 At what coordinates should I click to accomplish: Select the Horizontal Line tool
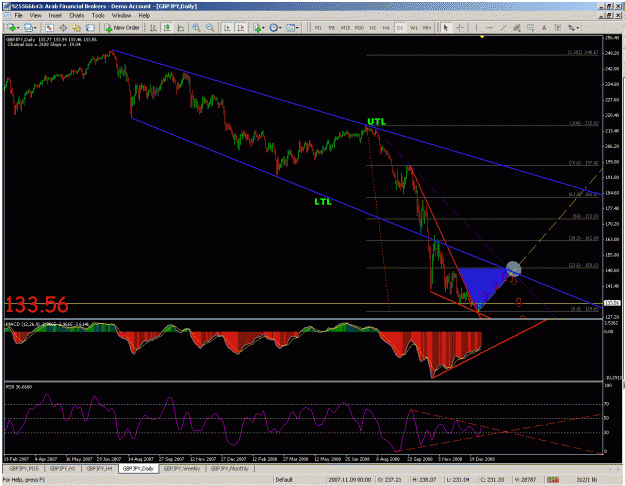tap(490, 28)
